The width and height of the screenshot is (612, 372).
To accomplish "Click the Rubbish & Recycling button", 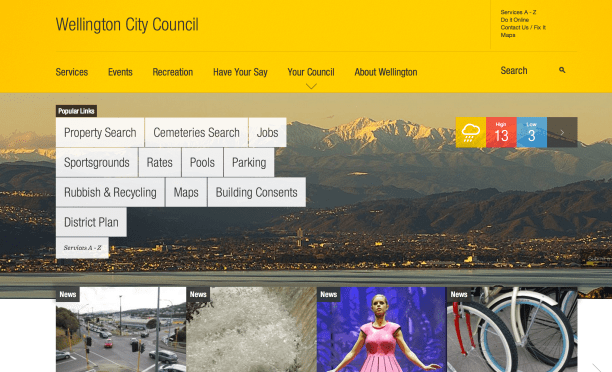I will (110, 192).
